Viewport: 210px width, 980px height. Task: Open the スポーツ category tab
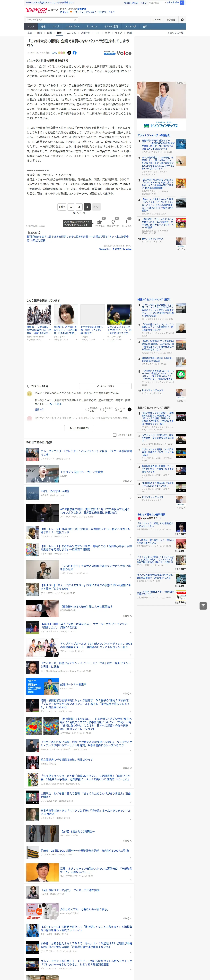[86, 33]
